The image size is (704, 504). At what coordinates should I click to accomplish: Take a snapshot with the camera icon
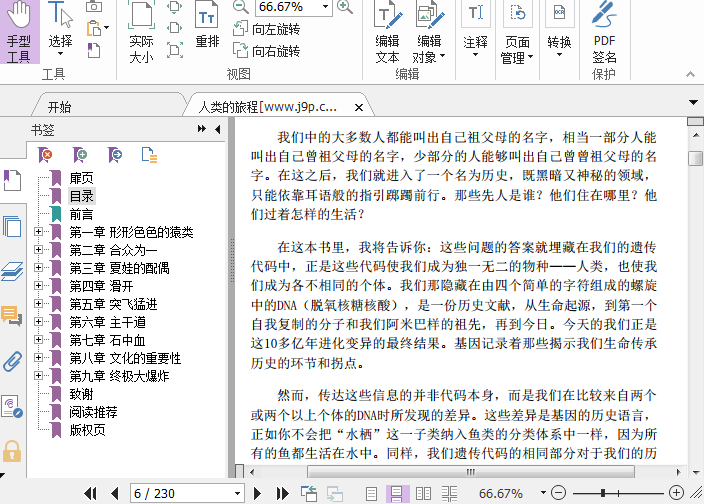coord(94,6)
